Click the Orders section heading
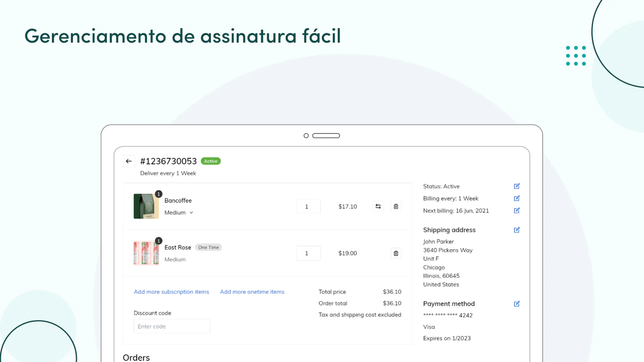 (136, 357)
